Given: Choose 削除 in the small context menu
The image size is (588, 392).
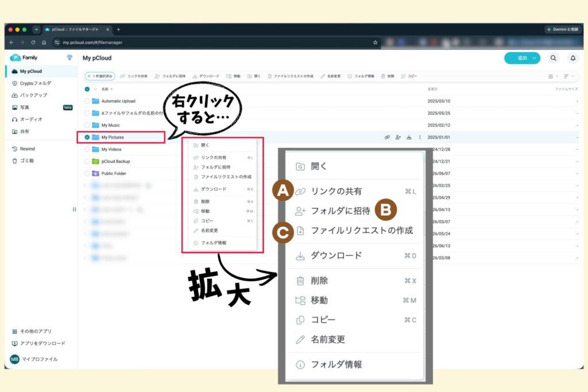Looking at the screenshot, I should pos(223,201).
